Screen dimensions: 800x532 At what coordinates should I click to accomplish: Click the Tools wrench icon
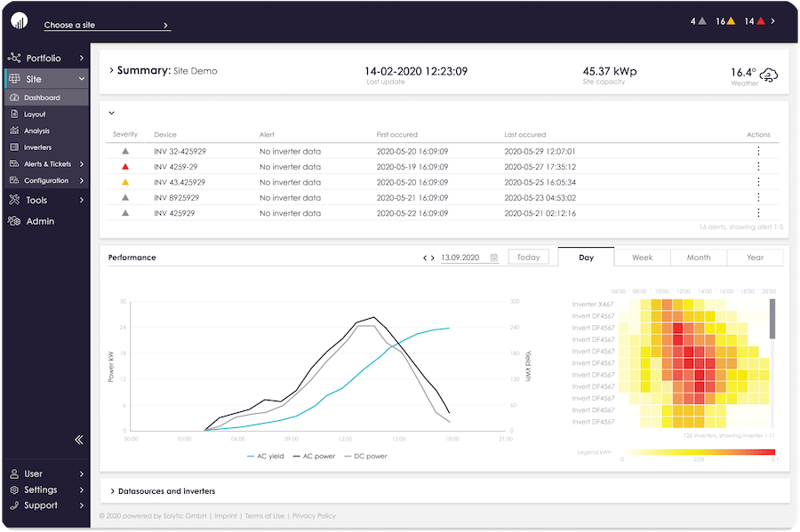(x=14, y=200)
